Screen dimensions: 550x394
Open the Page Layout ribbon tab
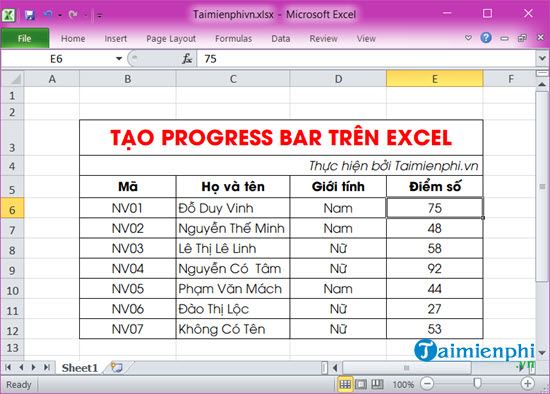(171, 39)
